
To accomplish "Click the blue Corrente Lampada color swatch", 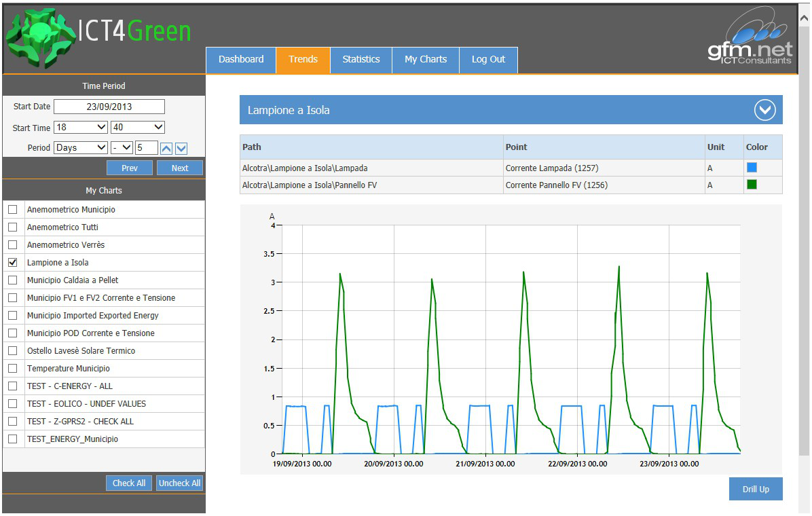I will tap(752, 167).
